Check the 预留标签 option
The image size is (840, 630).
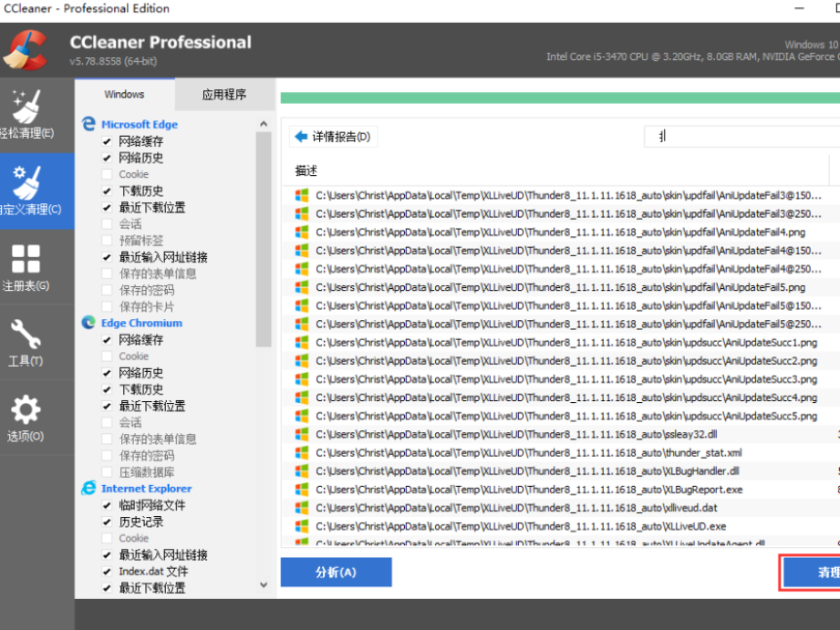(107, 241)
